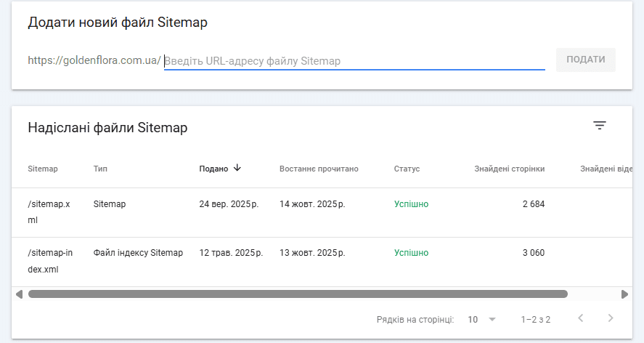
Task: Click the left arrow of horizontal scrollbar
Action: pos(19,294)
